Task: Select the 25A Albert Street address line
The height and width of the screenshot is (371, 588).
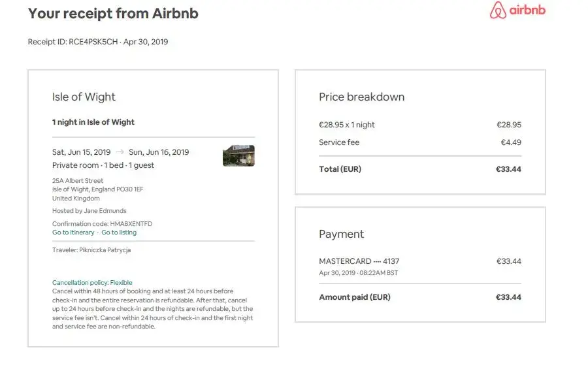Action: pos(78,181)
